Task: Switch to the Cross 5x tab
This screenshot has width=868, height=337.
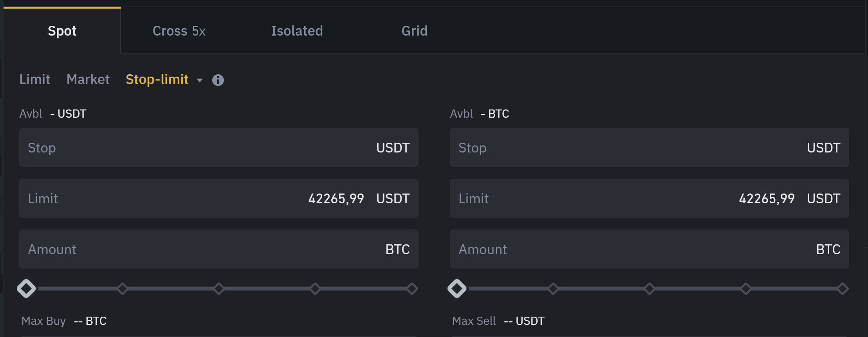Action: pyautogui.click(x=179, y=30)
